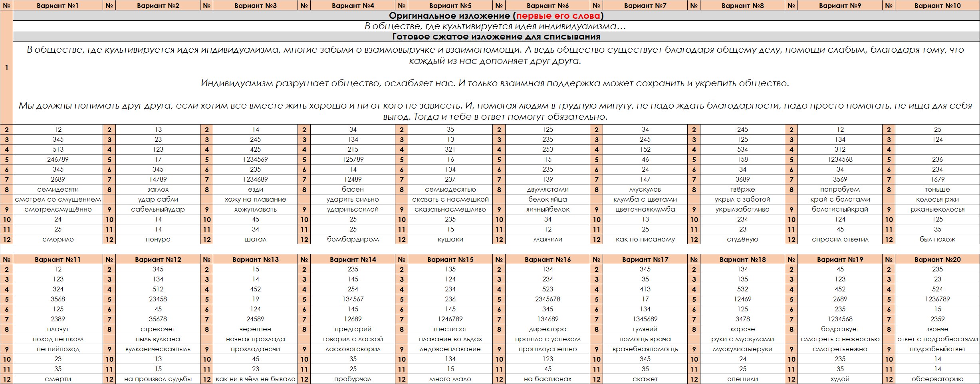
Task: Click the 'Оригинальное изложение' title row
Action: pyautogui.click(x=496, y=16)
